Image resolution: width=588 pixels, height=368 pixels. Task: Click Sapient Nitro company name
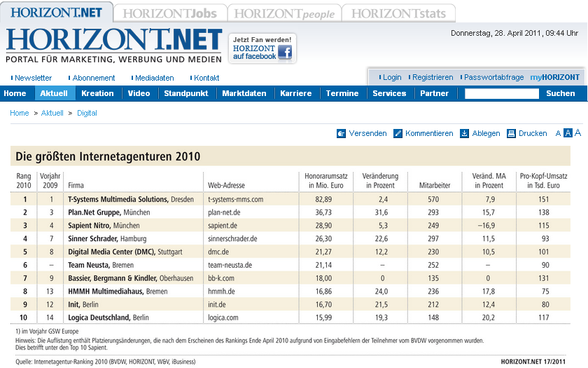tap(90, 226)
